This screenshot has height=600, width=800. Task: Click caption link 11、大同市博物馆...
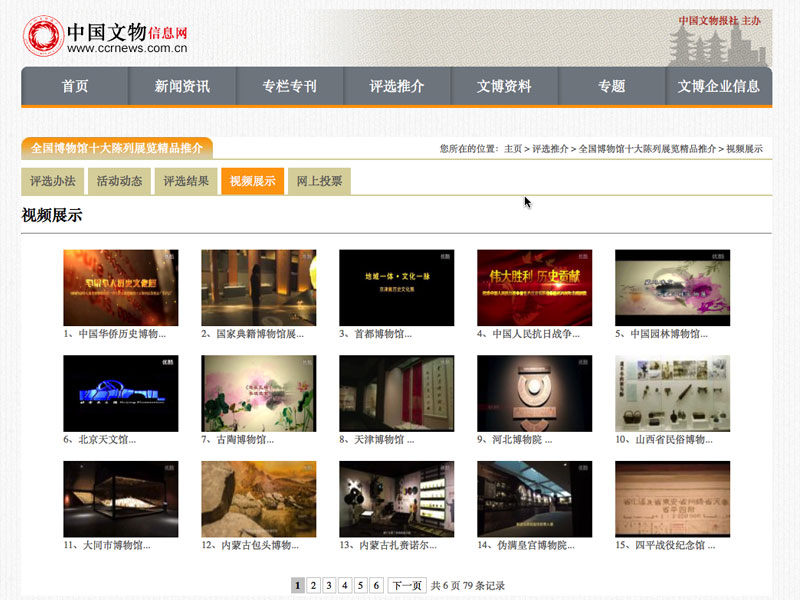107,545
